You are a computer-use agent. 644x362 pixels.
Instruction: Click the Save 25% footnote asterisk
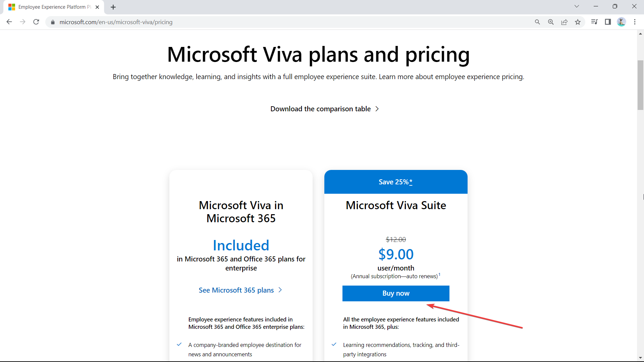(x=411, y=182)
